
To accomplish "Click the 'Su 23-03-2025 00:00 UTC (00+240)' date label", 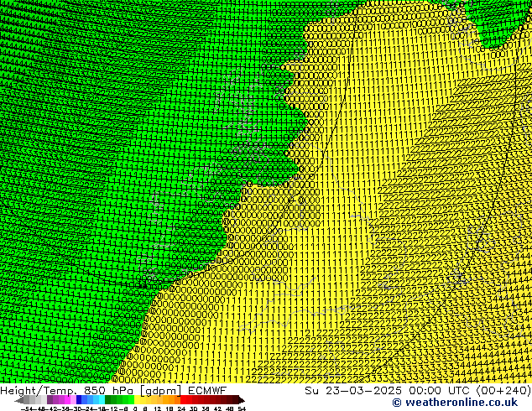I will tap(418, 391).
